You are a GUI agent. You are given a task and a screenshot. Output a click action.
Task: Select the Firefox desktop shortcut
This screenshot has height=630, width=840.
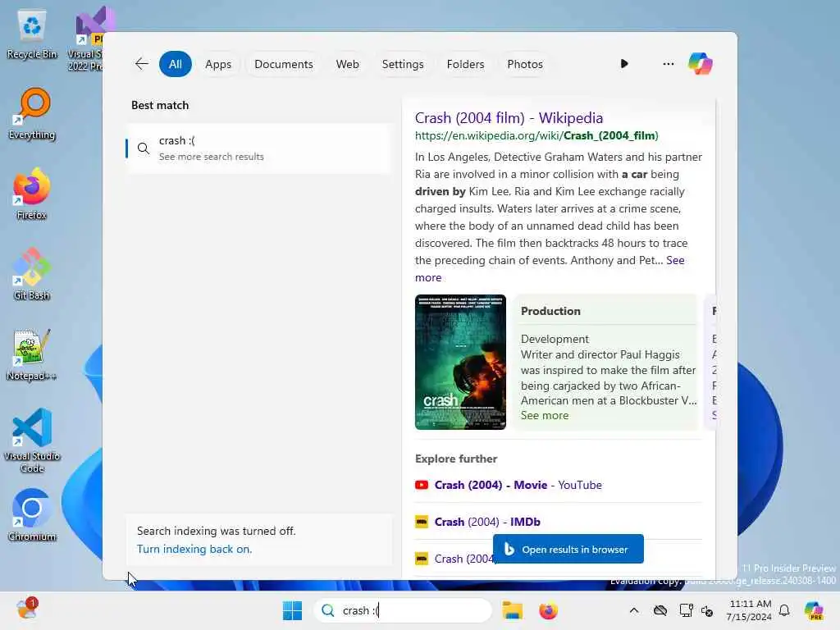click(x=32, y=194)
